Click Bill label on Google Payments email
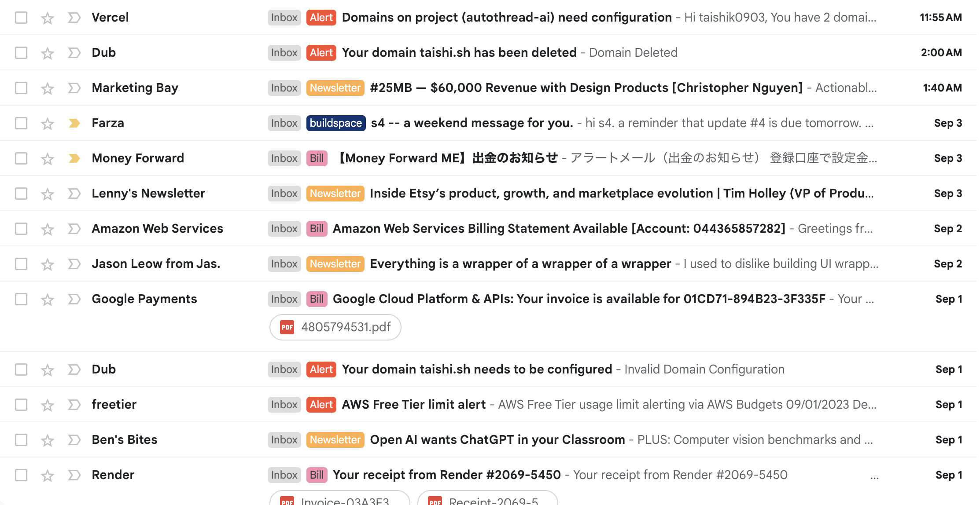 (317, 299)
